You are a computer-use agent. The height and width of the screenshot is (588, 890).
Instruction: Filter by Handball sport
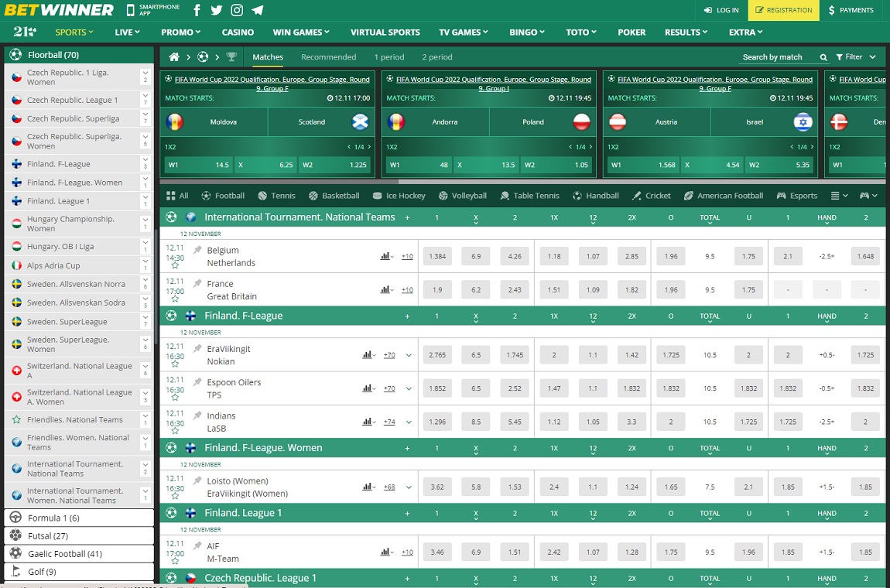[595, 196]
